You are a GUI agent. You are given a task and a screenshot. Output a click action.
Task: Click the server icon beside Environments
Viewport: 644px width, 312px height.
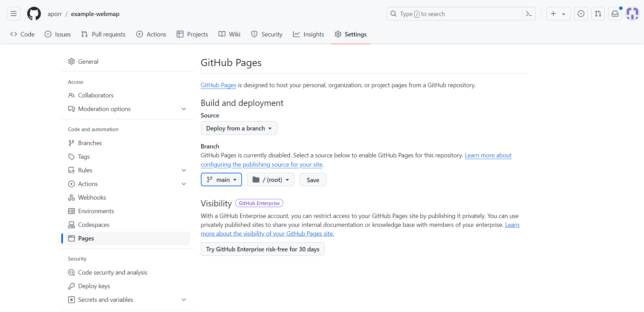point(71,211)
